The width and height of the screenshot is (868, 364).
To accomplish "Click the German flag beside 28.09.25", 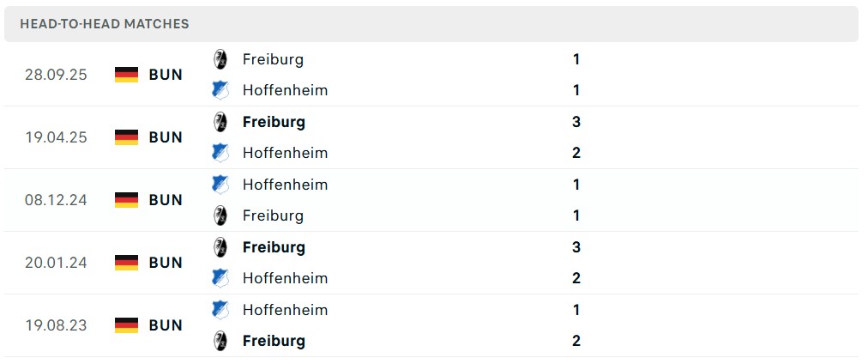I will (x=127, y=75).
